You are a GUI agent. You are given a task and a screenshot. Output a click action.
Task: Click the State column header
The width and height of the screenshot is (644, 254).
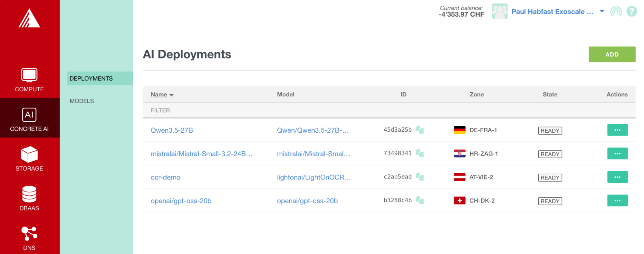[x=550, y=95]
